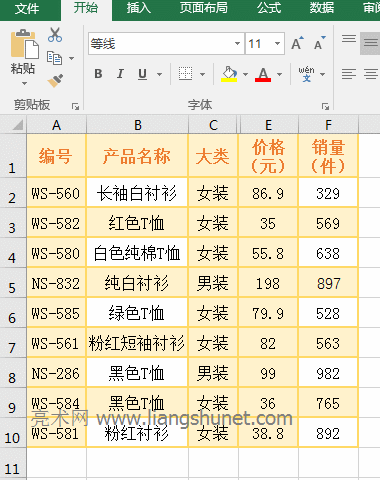The width and height of the screenshot is (380, 480).
Task: Click the wén phonetic guide icon
Action: pos(306,74)
